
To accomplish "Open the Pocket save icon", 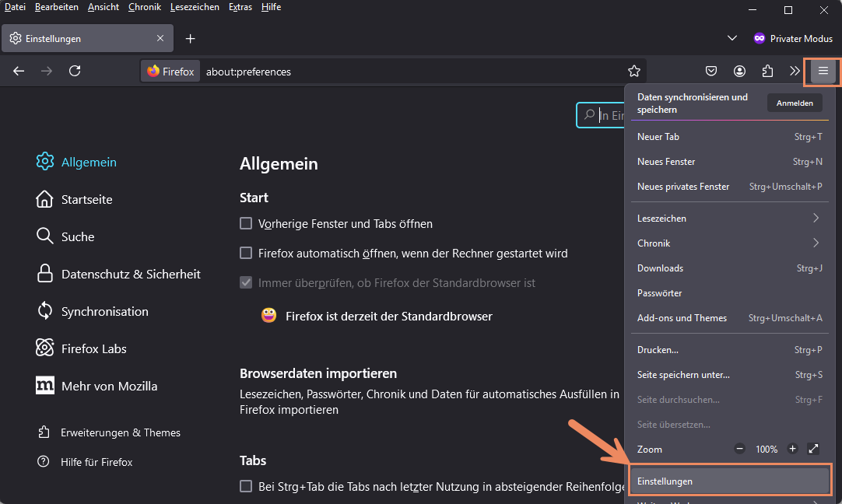I will coord(711,71).
